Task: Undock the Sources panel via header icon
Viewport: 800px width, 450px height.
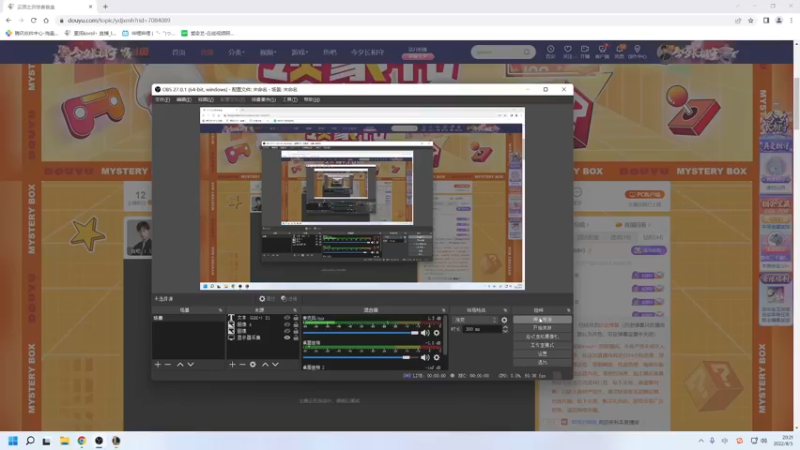Action: point(295,310)
